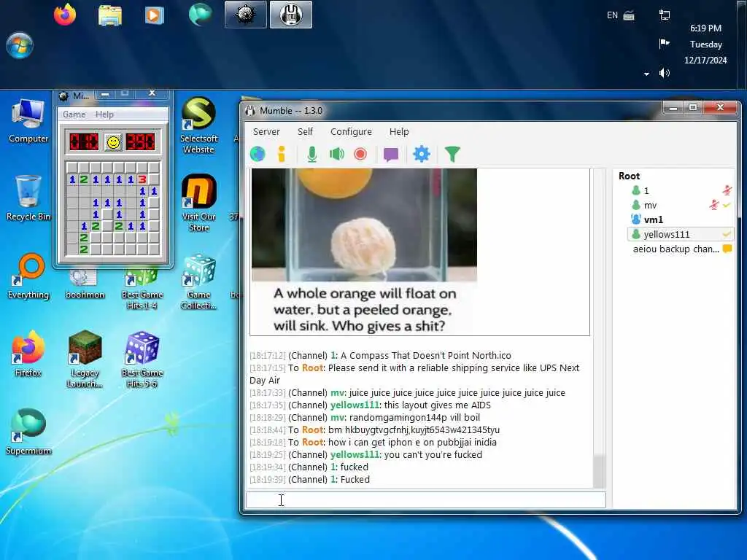
Task: Click the comment icon beside aeiou backup channel
Action: 727,249
